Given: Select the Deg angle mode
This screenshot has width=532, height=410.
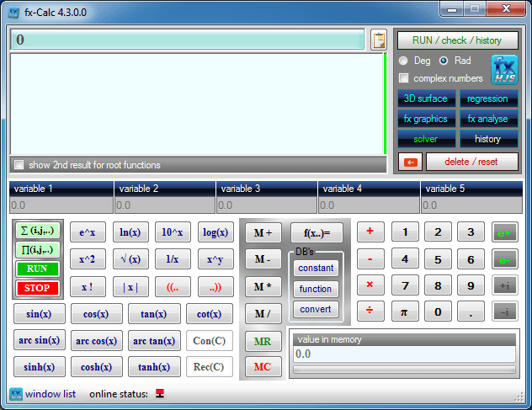Looking at the screenshot, I should 403,61.
